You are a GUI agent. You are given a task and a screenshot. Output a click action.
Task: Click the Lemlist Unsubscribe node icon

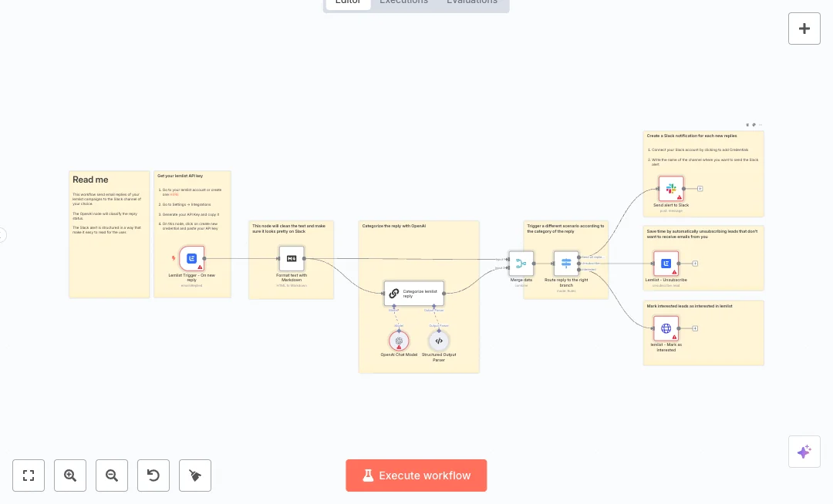click(x=666, y=264)
